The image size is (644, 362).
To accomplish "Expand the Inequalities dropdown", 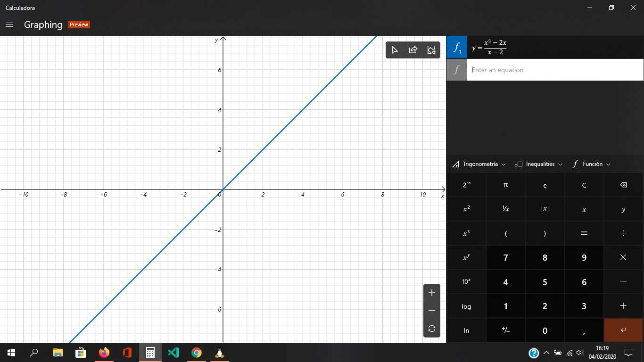I will click(538, 164).
